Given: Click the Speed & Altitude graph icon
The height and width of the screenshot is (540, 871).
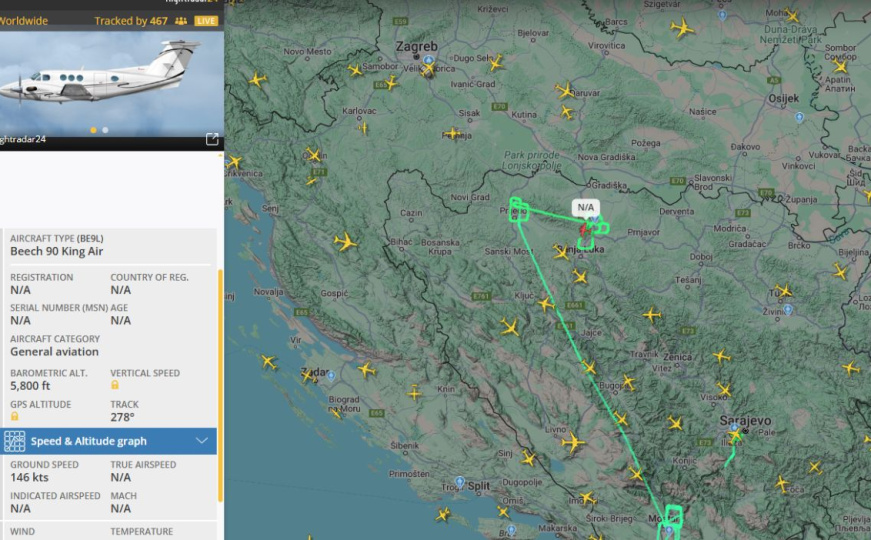Looking at the screenshot, I should pyautogui.click(x=15, y=441).
